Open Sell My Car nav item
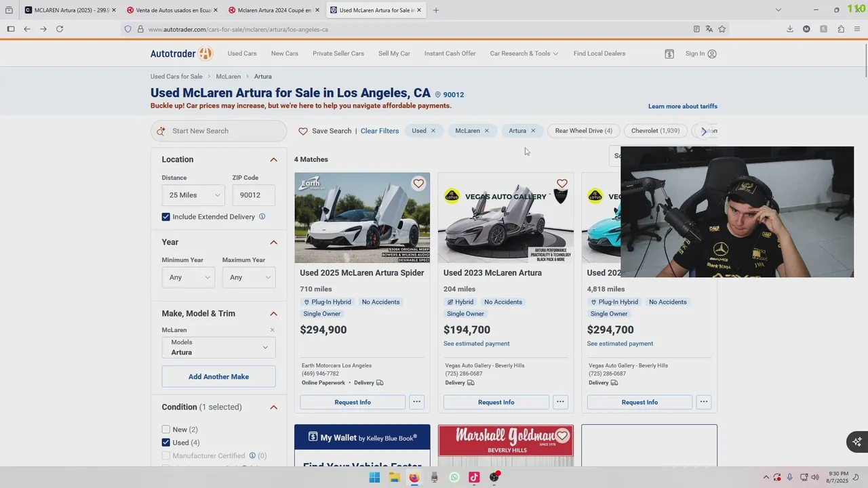The image size is (868, 488). [x=394, y=54]
